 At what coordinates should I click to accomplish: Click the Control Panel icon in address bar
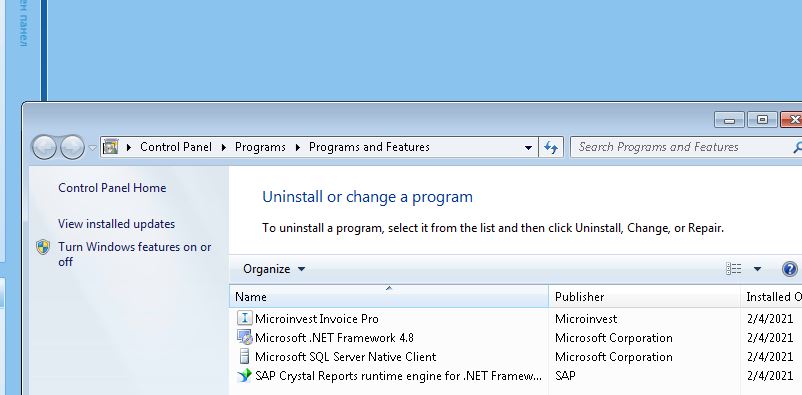pos(110,147)
